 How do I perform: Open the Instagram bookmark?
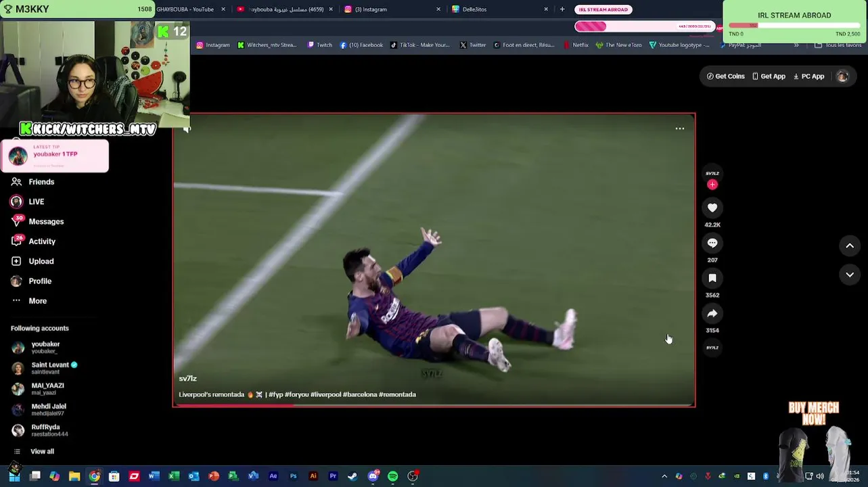pos(213,45)
